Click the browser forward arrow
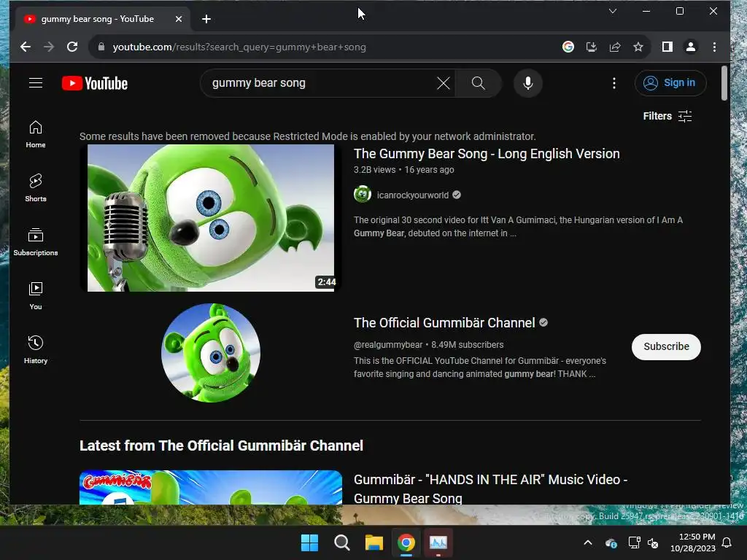The image size is (747, 560). pyautogui.click(x=49, y=47)
